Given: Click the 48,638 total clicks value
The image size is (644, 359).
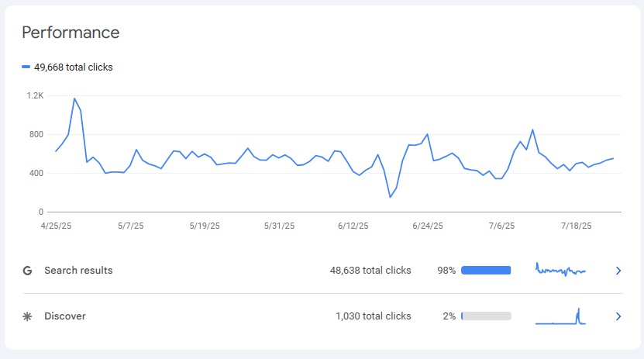Looking at the screenshot, I should 370,271.
